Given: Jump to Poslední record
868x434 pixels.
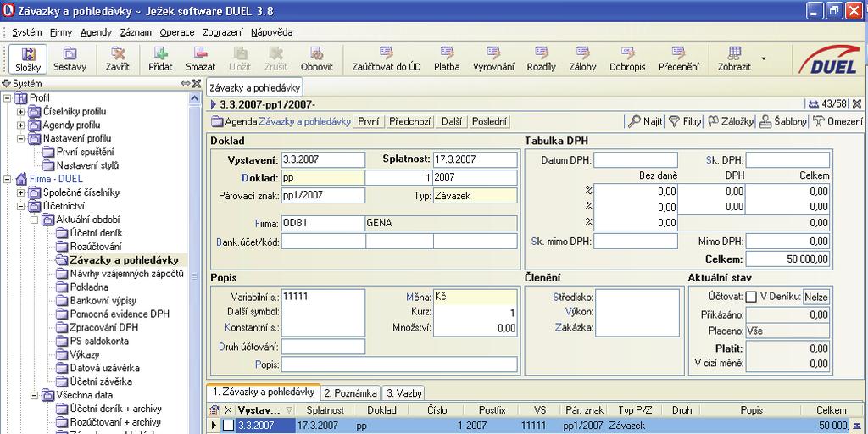Looking at the screenshot, I should 489,122.
